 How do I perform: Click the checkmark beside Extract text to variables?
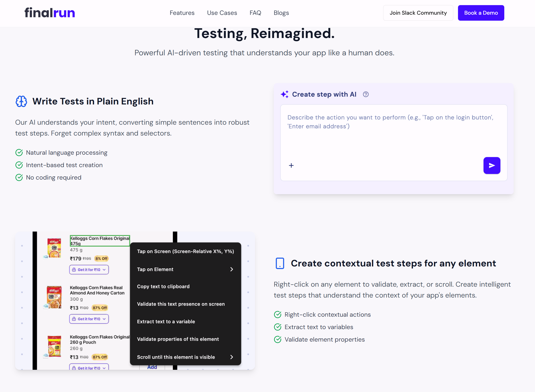pyautogui.click(x=278, y=327)
